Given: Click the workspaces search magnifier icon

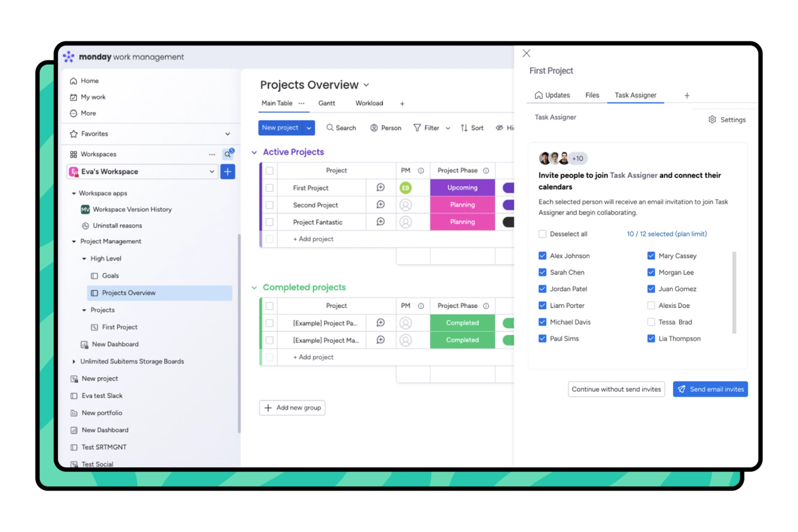Looking at the screenshot, I should point(227,155).
